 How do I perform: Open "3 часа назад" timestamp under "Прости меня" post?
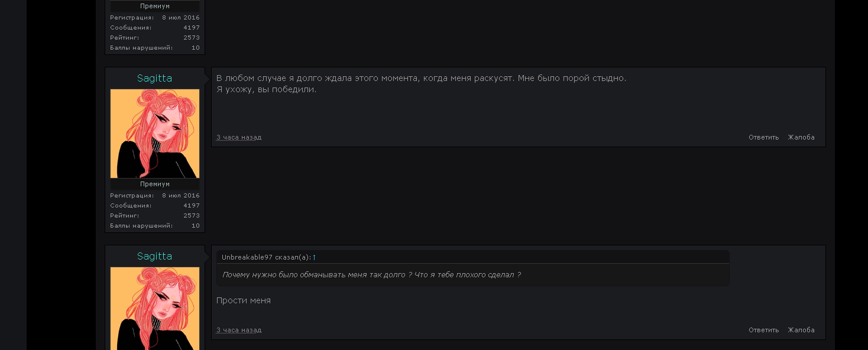pos(239,330)
